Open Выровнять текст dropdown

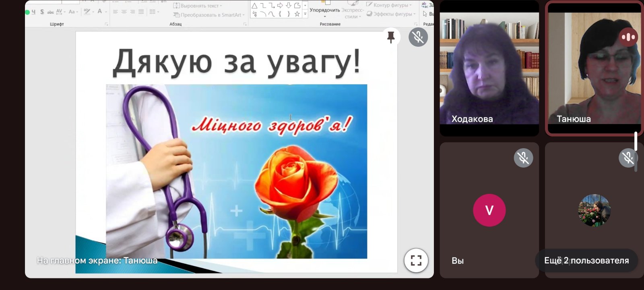(x=198, y=6)
